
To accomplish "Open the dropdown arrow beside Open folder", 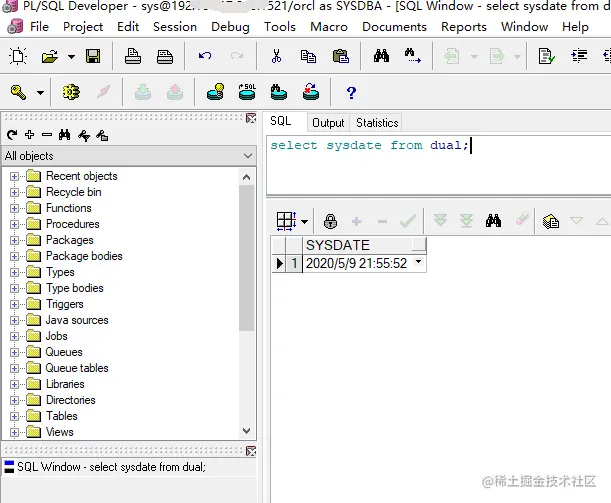I will (x=71, y=57).
